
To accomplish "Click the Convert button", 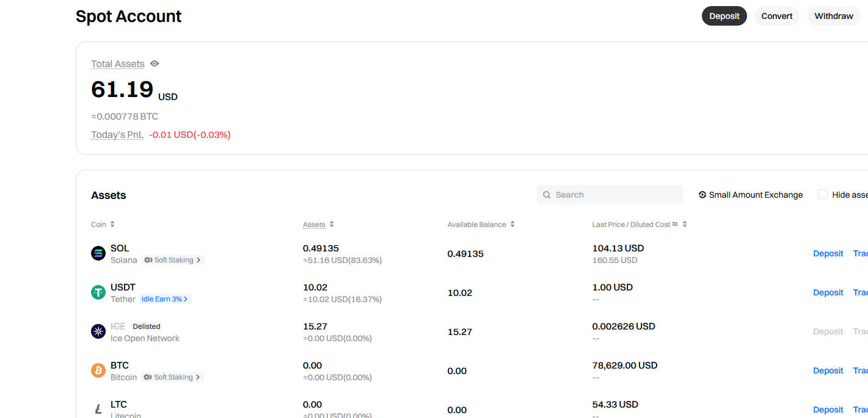I will [x=777, y=16].
